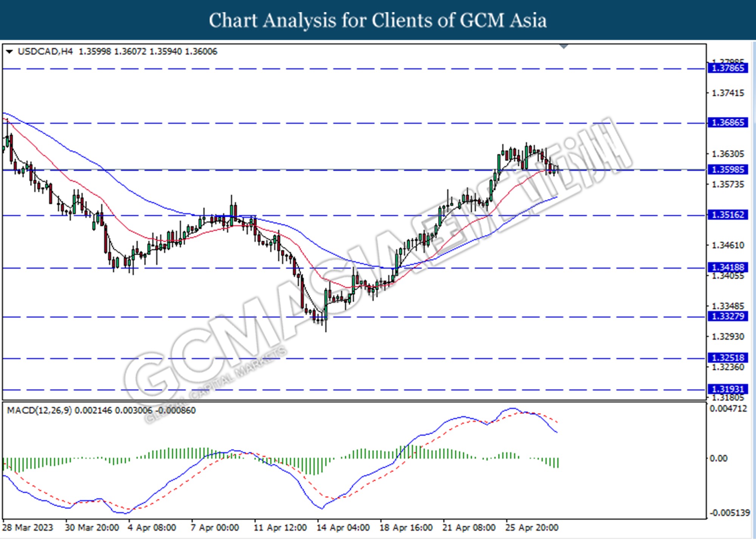This screenshot has height=540, width=756.
Task: Select the 1.34188 price level label
Action: [728, 268]
